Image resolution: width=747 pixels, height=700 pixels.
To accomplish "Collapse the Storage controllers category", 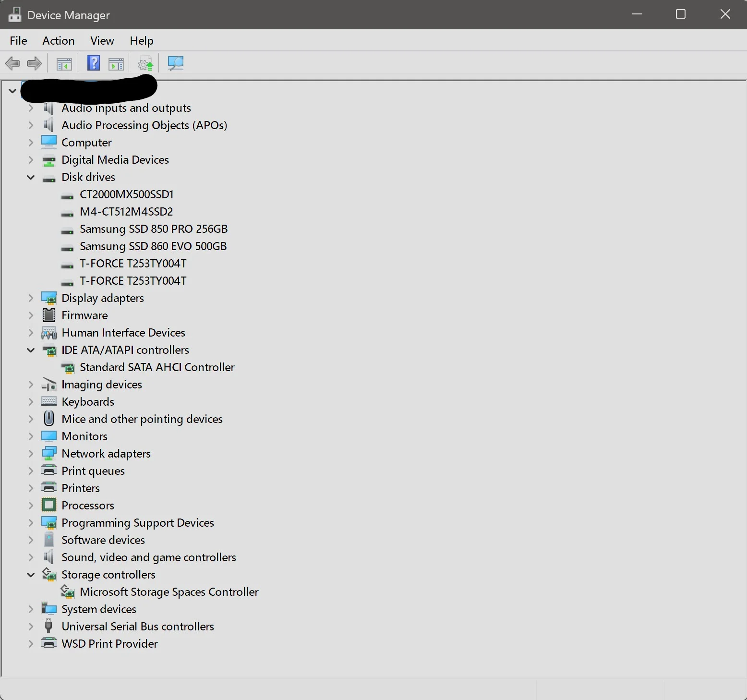I will pos(31,575).
